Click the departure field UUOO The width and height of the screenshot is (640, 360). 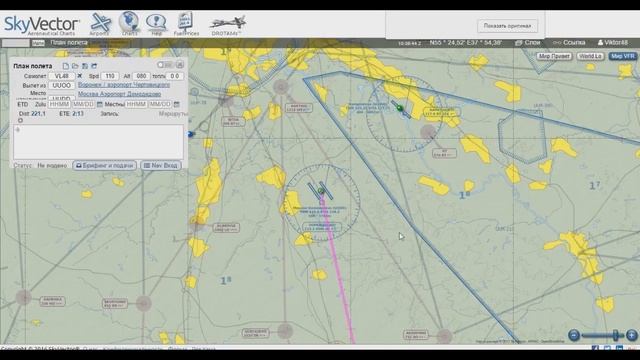[x=62, y=85]
